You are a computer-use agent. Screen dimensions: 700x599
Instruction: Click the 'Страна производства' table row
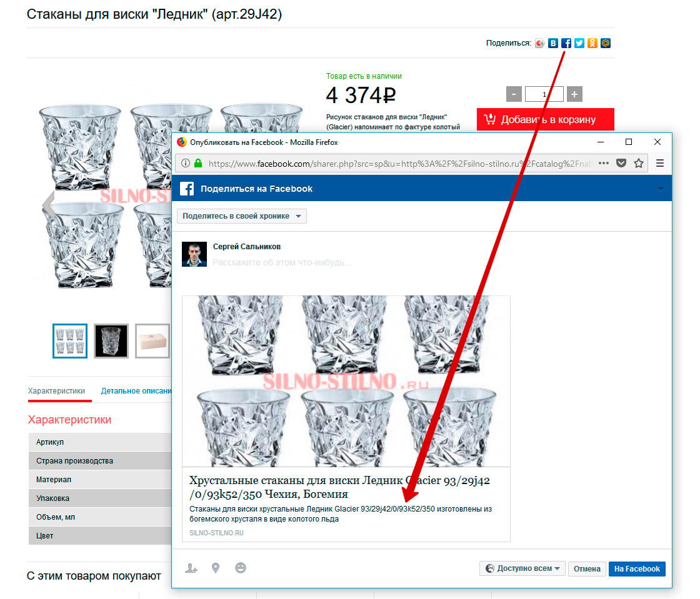[x=100, y=461]
